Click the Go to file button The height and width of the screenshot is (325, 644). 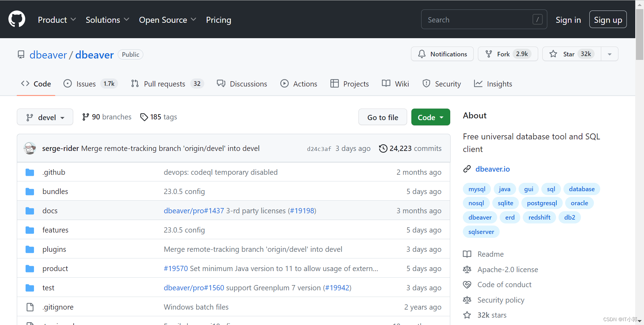[x=383, y=117]
